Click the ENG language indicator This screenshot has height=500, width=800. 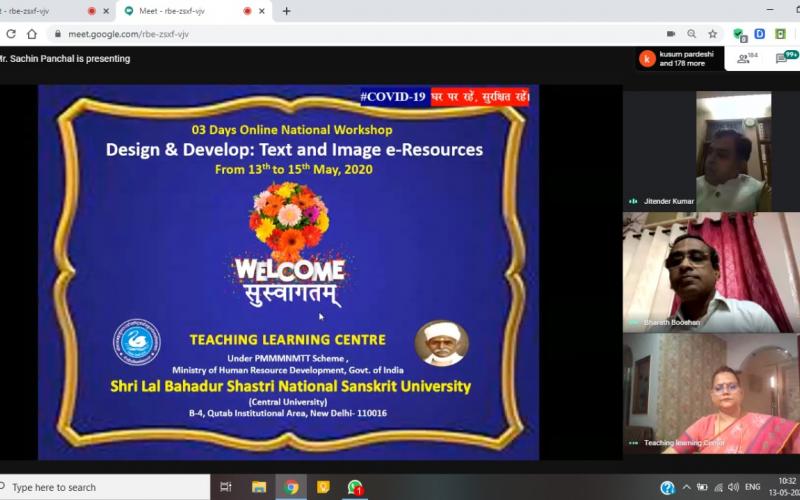752,487
